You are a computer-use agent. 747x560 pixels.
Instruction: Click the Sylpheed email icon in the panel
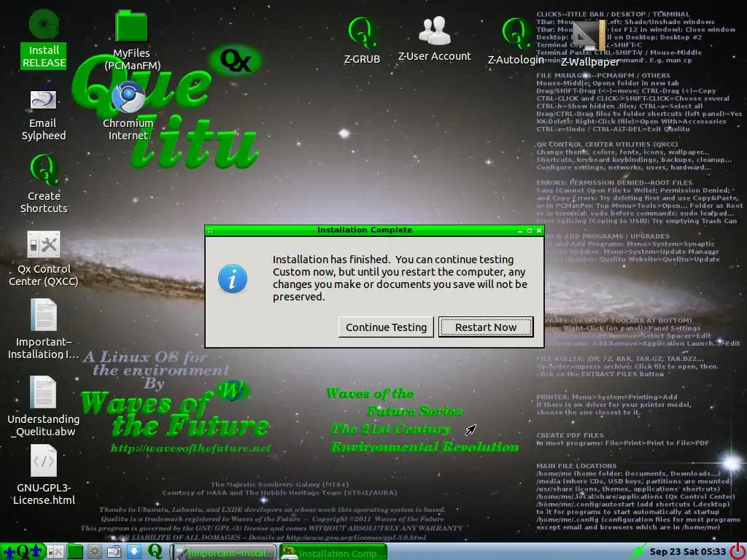click(115, 552)
